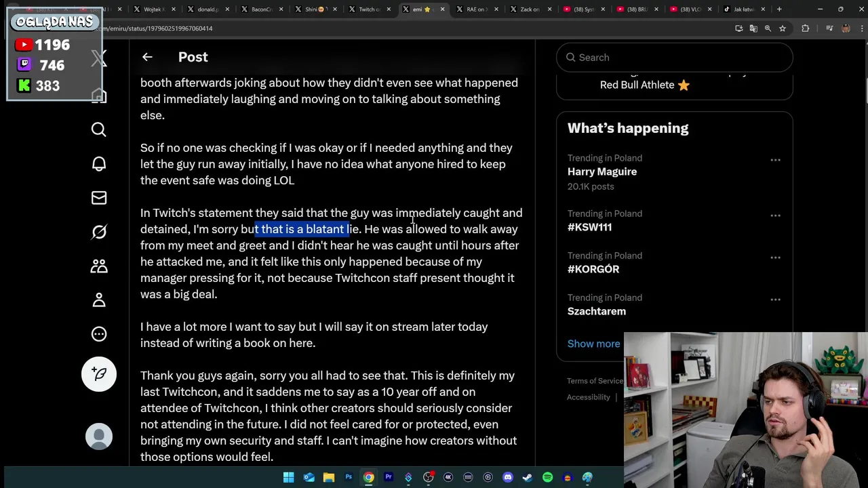Open 4K Downloader from the taskbar

tap(448, 477)
